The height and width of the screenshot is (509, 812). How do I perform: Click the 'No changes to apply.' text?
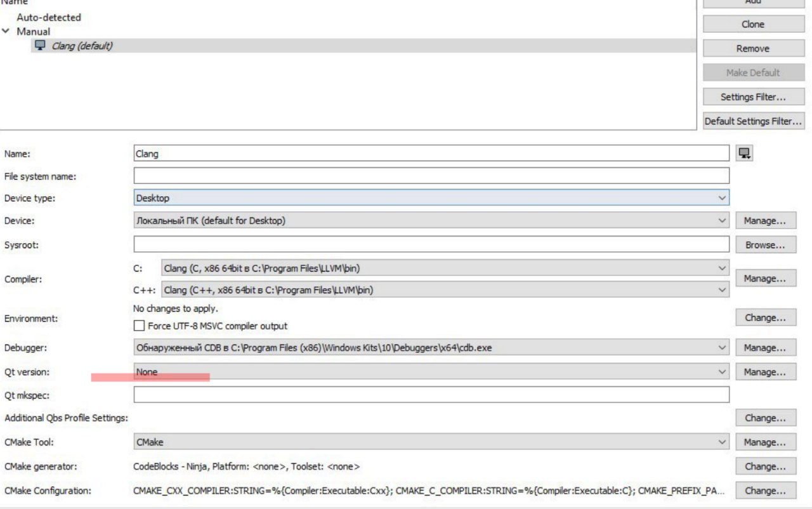coord(176,308)
